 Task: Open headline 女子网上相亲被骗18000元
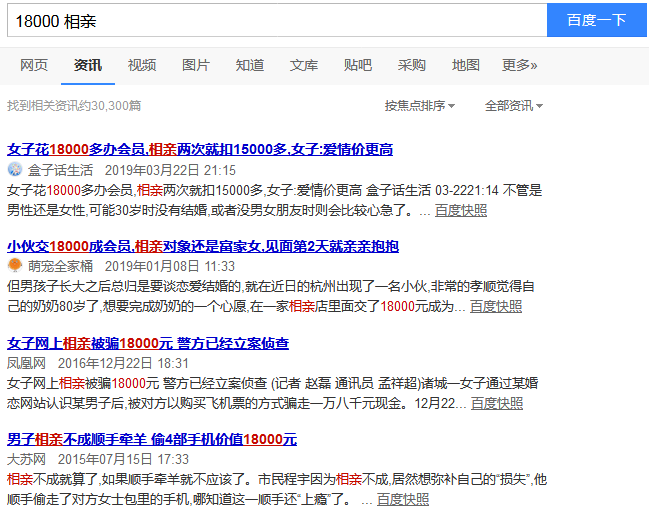[x=148, y=343]
